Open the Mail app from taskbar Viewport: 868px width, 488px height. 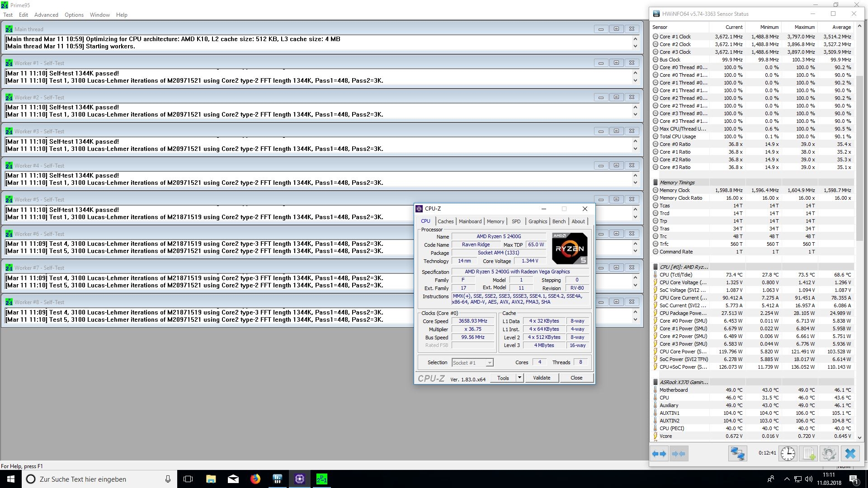pos(233,479)
